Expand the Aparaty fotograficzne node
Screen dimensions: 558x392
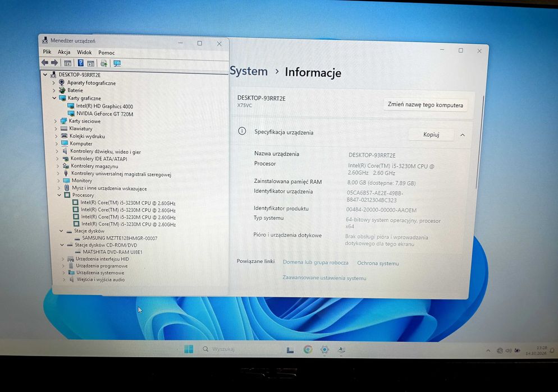(x=54, y=82)
